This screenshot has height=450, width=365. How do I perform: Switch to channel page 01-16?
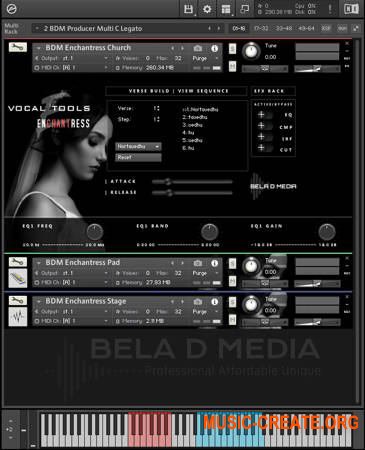click(x=239, y=28)
